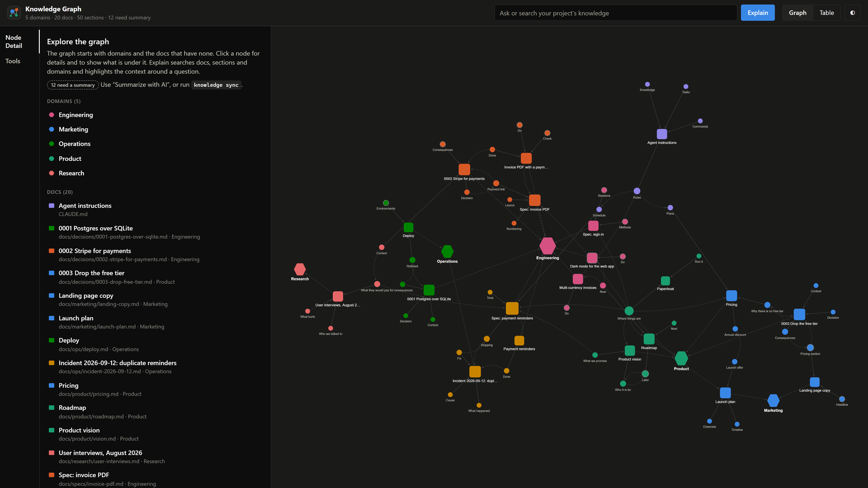Click the purple Agent instructions graph node
Viewport: 868px width, 488px height.
click(x=662, y=134)
